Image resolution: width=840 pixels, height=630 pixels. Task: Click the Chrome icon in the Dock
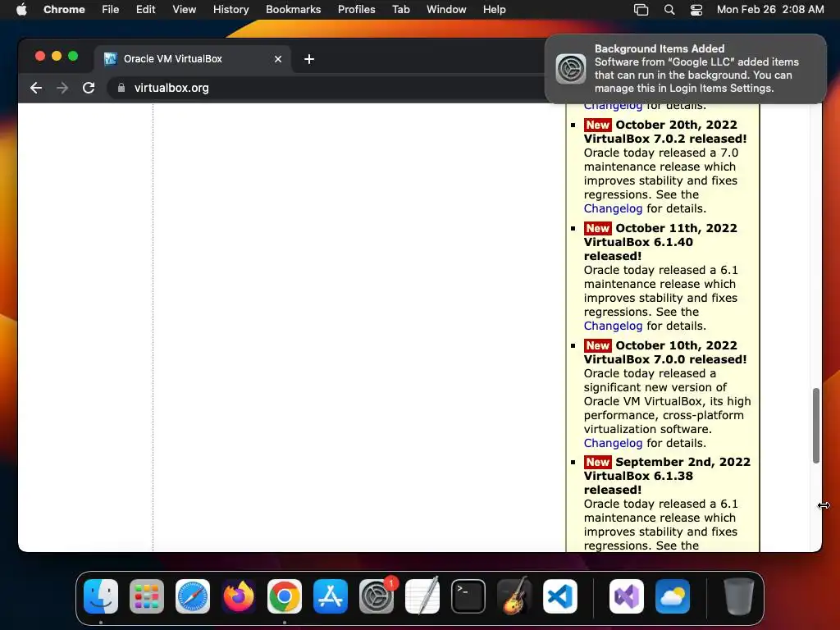[285, 596]
